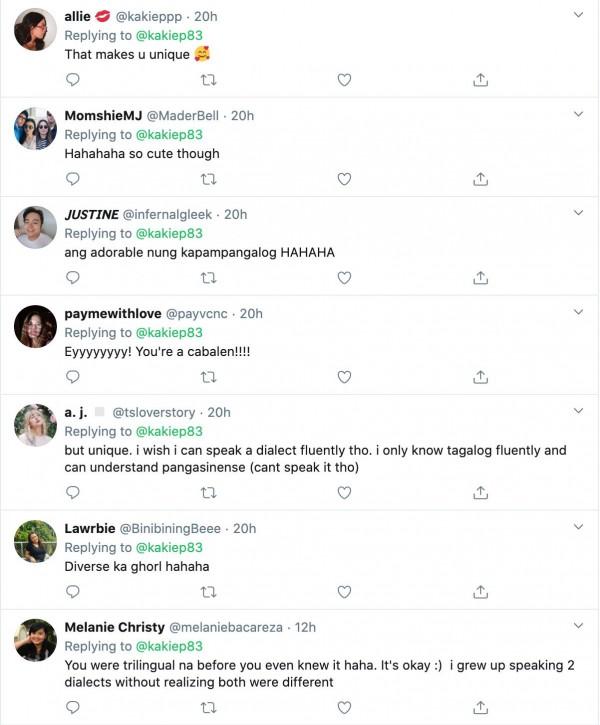
Task: Like JUSTINE's kapampangalog tweet
Action: [x=344, y=277]
